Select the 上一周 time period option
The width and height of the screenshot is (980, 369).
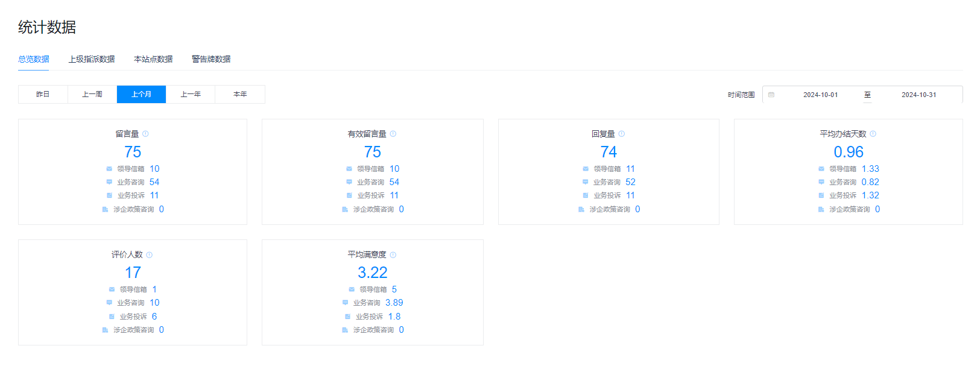(92, 95)
